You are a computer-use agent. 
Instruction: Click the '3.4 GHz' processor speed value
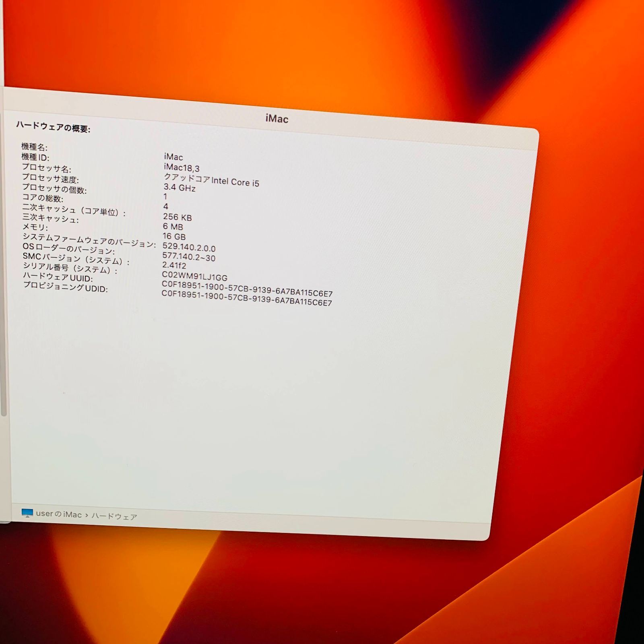coord(180,188)
